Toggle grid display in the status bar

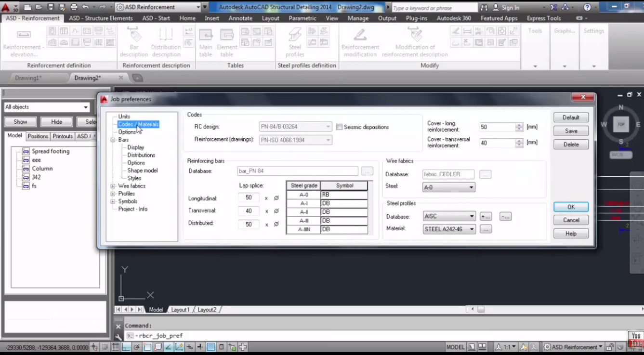114,346
